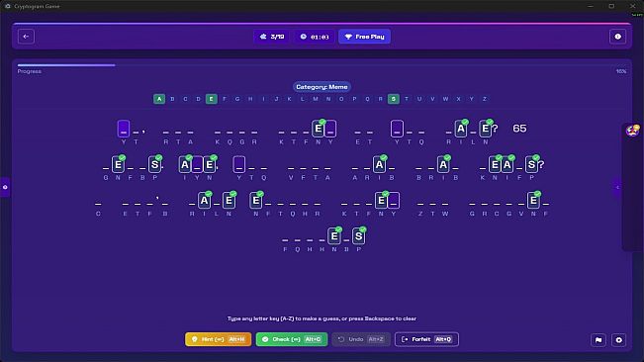This screenshot has width=644, height=362.
Task: Click the 3/10 puzzle counter
Action: tap(272, 37)
